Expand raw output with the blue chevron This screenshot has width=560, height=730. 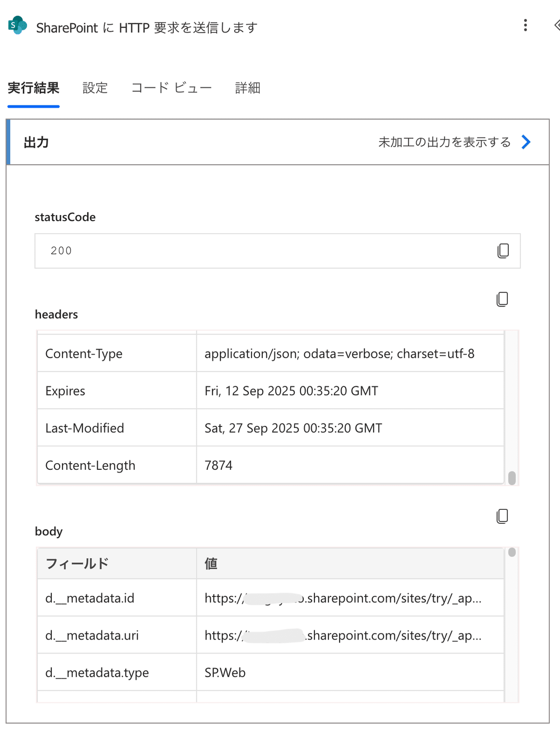pos(526,142)
